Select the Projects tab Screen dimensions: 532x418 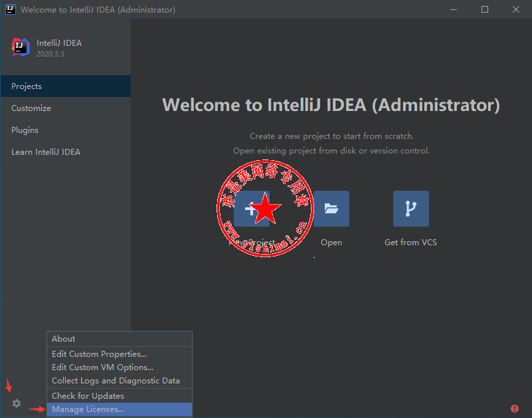pyautogui.click(x=66, y=86)
